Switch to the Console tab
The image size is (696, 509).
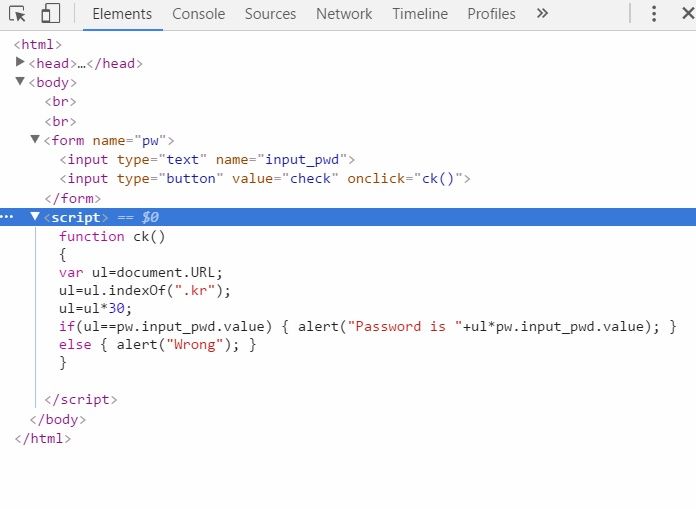point(198,14)
